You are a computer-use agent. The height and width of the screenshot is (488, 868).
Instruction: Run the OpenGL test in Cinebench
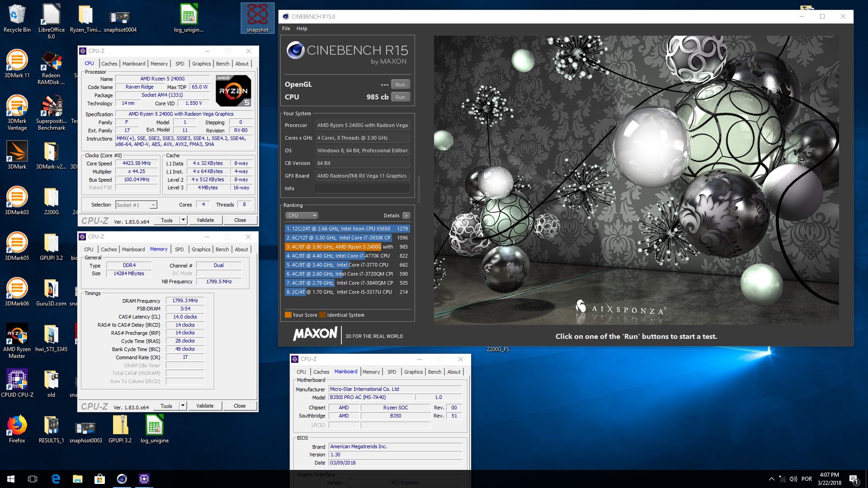[400, 84]
